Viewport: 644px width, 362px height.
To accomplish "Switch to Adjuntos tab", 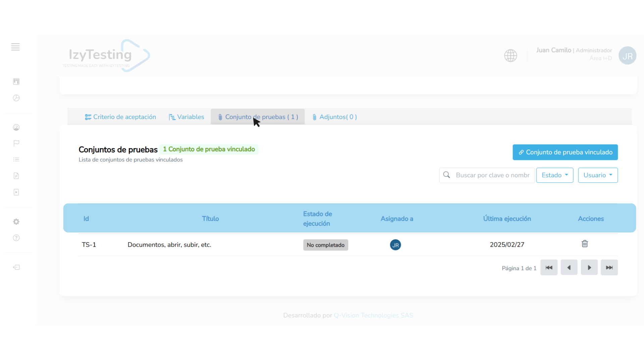I will (x=335, y=117).
